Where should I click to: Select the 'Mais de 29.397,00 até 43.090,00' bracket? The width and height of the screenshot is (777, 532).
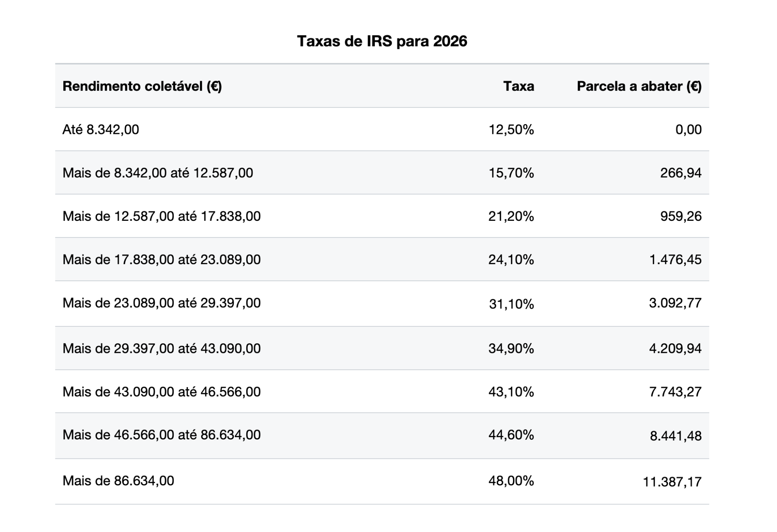(161, 348)
